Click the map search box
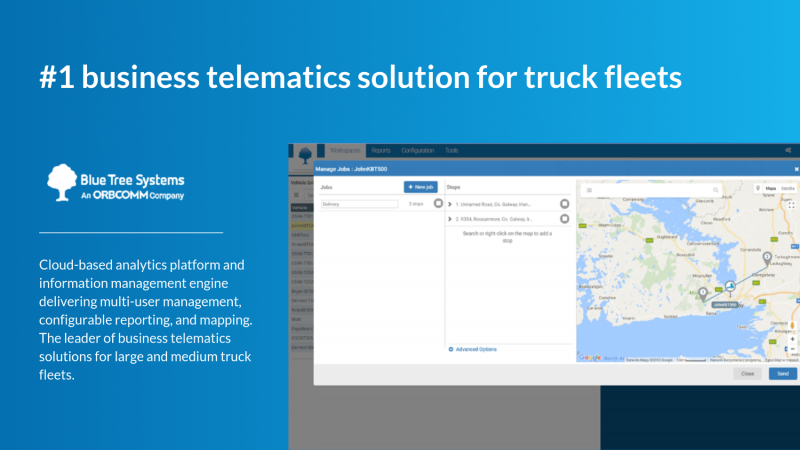Image resolution: width=800 pixels, height=450 pixels. (653, 190)
